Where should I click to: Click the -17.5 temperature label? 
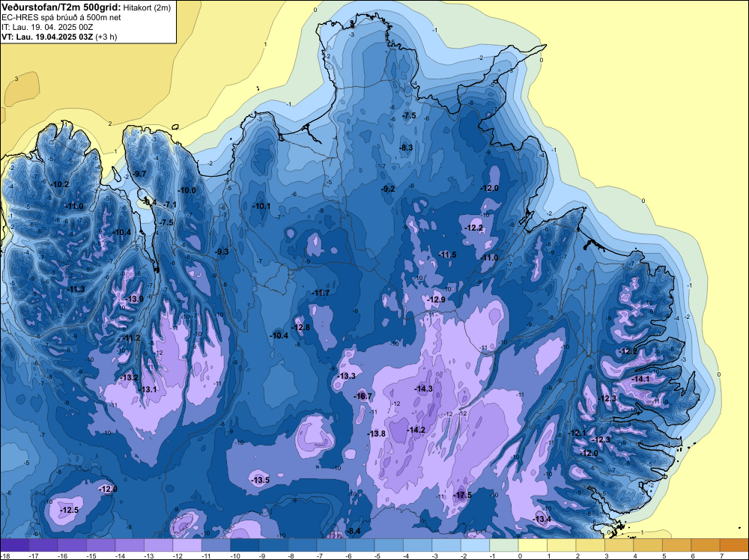tap(463, 495)
